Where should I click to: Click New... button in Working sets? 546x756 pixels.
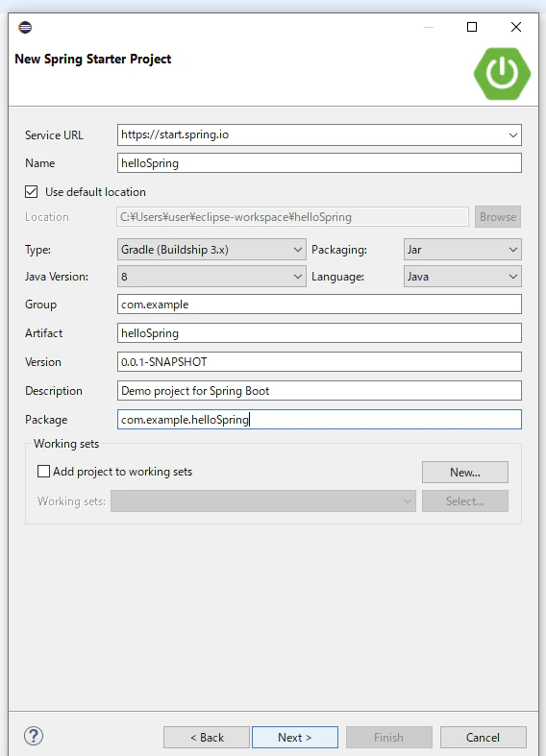[x=465, y=472]
